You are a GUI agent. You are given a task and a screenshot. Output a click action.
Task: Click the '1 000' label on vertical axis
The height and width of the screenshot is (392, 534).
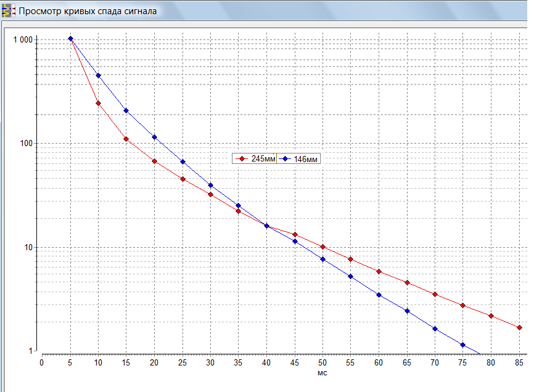pyautogui.click(x=23, y=40)
